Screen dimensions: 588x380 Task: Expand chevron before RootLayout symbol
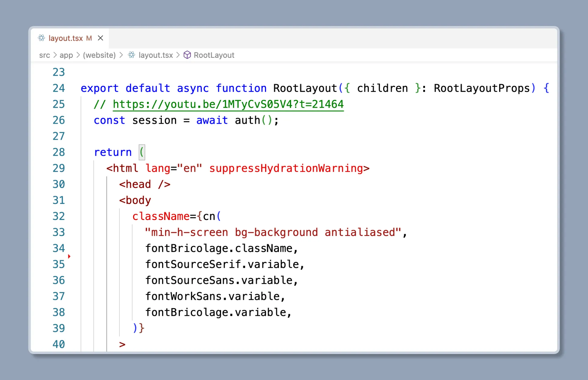(178, 55)
